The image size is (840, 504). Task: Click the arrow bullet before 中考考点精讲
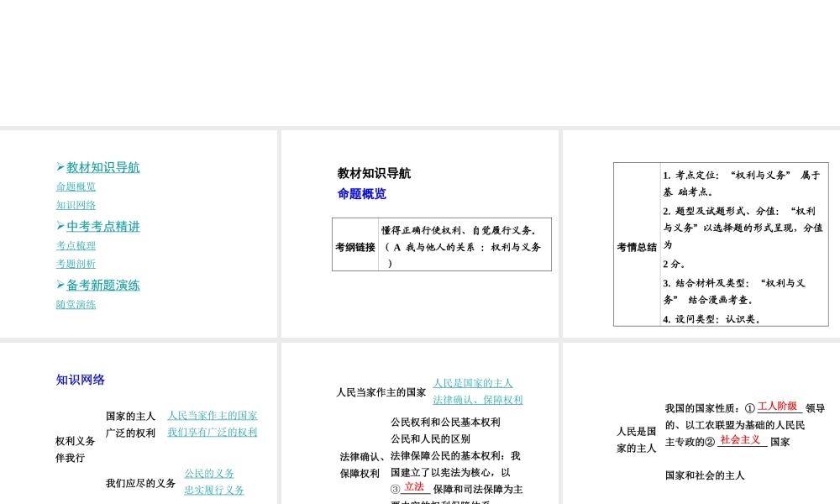[60, 225]
